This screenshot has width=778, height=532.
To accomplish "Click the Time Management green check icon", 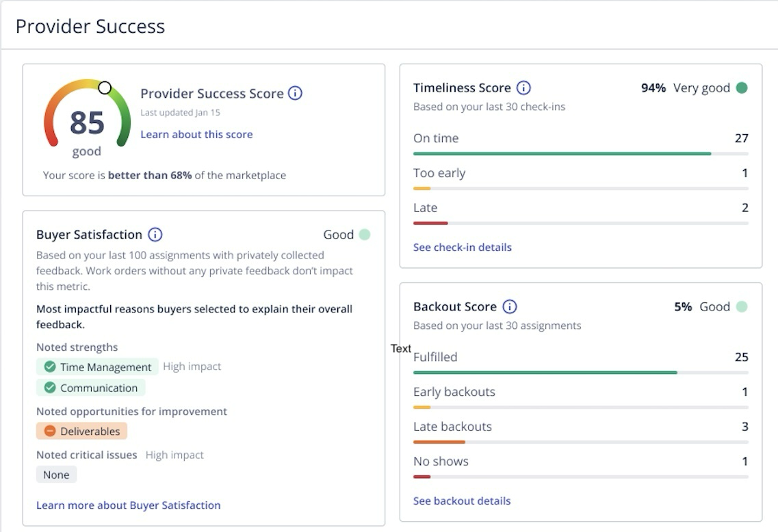I will [50, 367].
